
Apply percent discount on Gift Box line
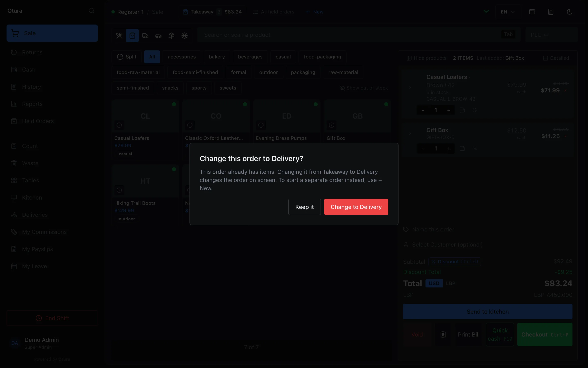pos(474,148)
